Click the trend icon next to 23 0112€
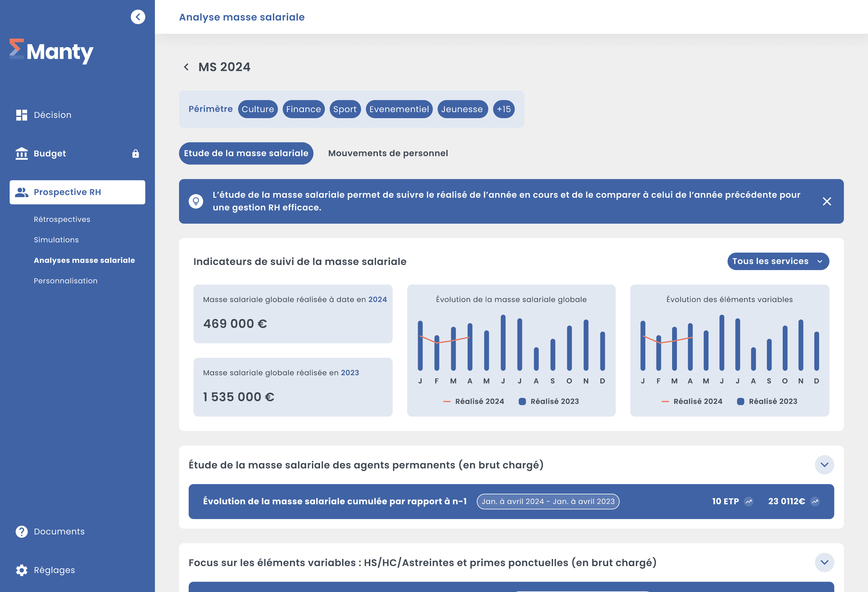The width and height of the screenshot is (868, 592). click(815, 501)
